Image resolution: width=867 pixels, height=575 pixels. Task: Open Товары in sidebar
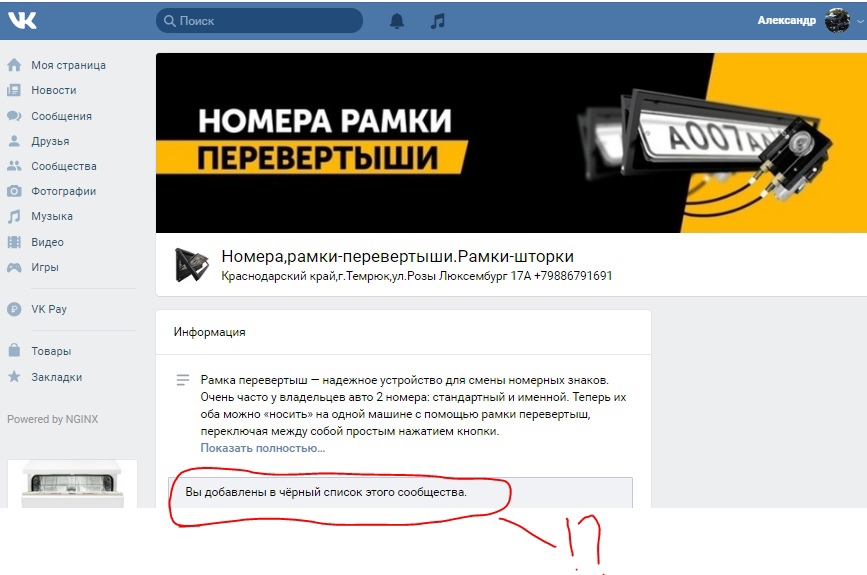click(x=51, y=351)
